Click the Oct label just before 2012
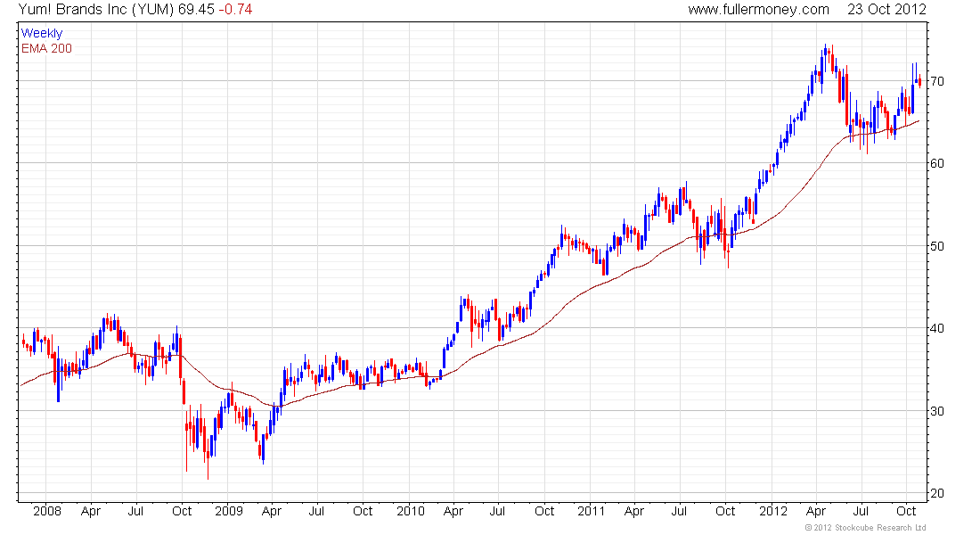980x535 pixels. pyautogui.click(x=725, y=511)
